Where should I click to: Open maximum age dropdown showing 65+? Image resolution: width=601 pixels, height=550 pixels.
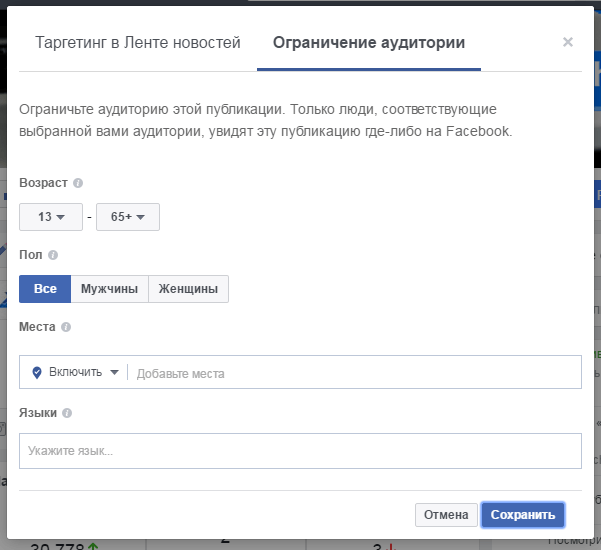pyautogui.click(x=128, y=217)
